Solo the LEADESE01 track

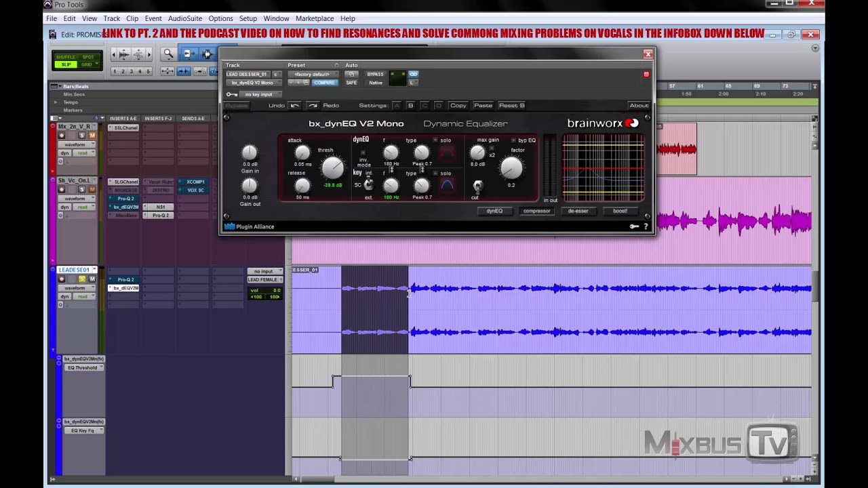coord(82,279)
